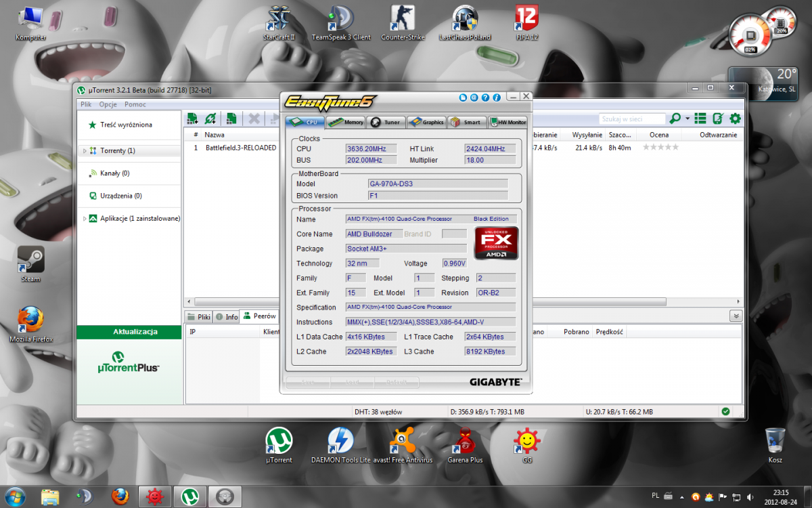Focus the Szukaj w sieci search field

632,119
